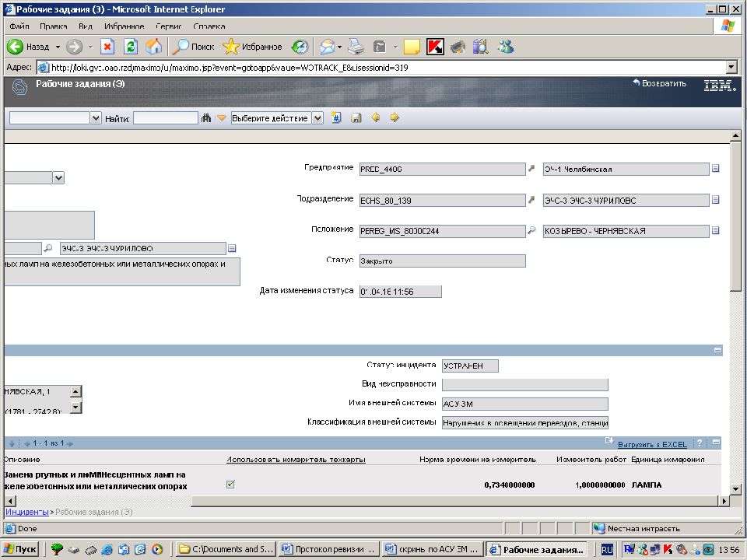This screenshot has height=560, width=747.
Task: Click the lookup icon beside PREC_4400 field
Action: click(x=531, y=169)
